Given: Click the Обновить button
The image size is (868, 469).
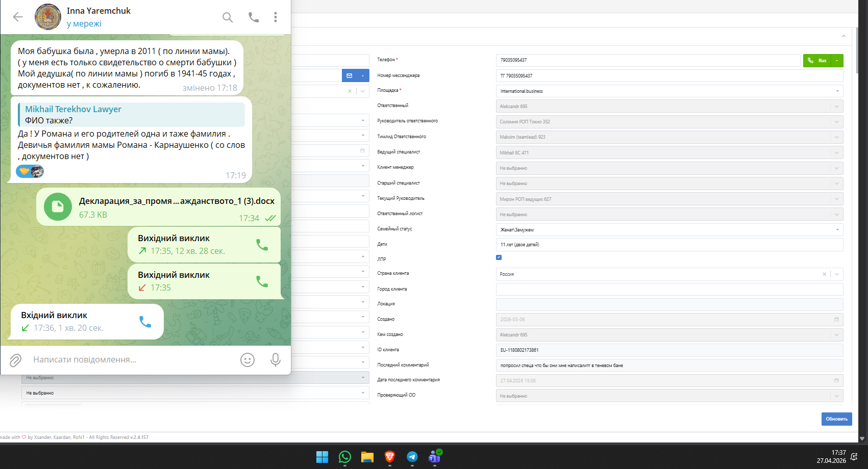Looking at the screenshot, I should click(x=837, y=419).
